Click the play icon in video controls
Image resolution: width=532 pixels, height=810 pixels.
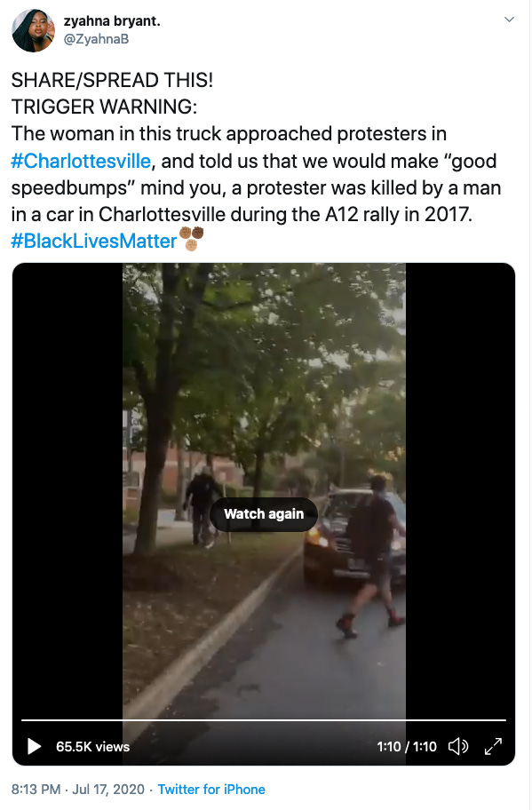click(x=34, y=746)
